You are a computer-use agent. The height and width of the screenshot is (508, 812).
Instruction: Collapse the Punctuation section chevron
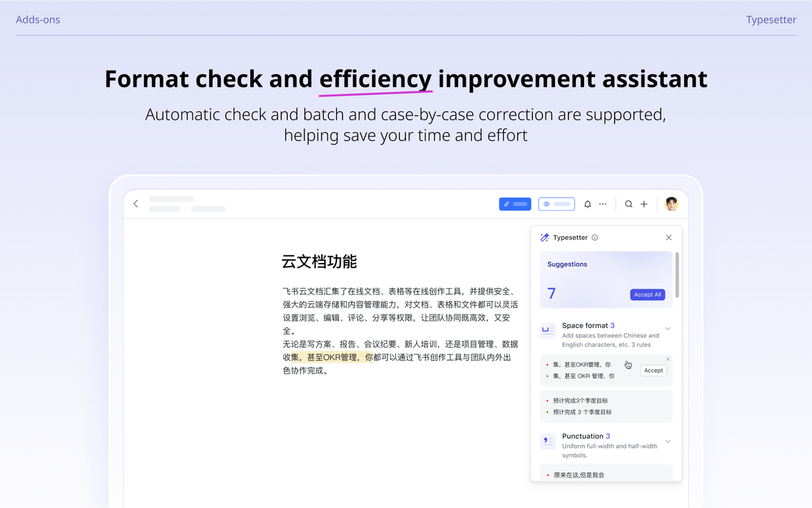click(x=667, y=441)
